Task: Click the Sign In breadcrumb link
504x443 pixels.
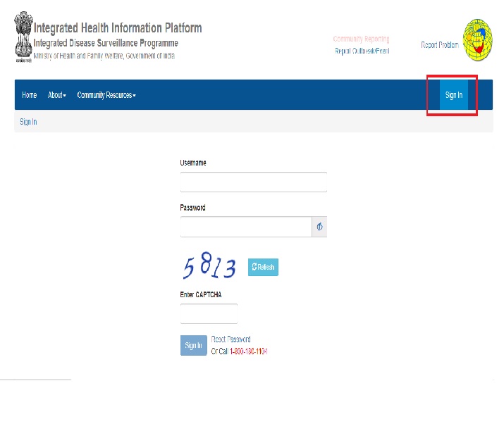Action: coord(28,122)
